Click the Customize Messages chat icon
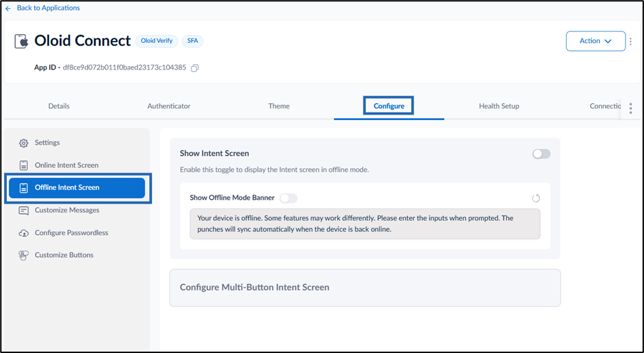The image size is (644, 353). click(x=24, y=211)
